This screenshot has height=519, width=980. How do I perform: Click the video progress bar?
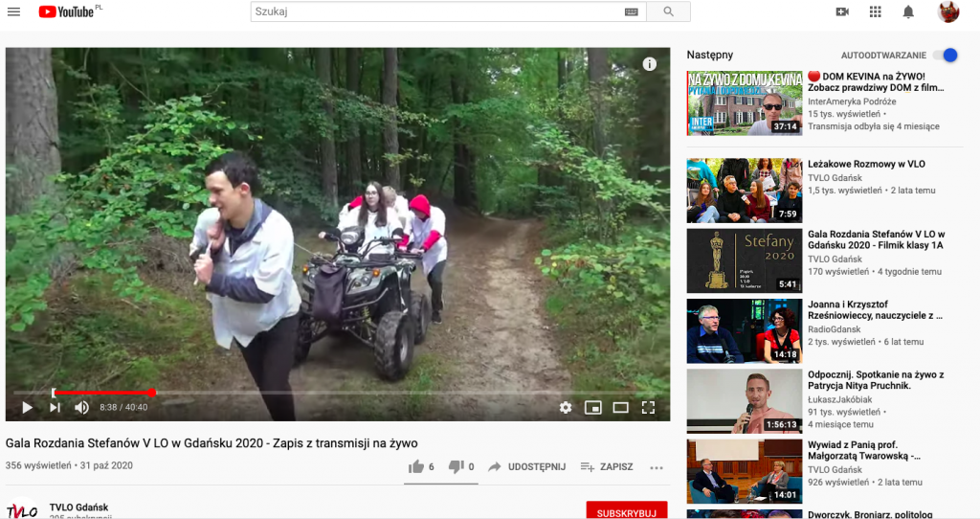(335, 393)
